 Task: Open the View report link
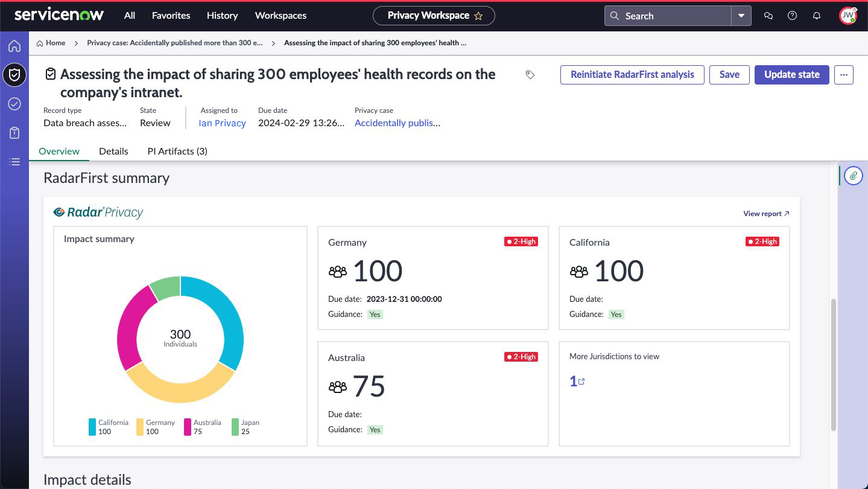click(766, 214)
